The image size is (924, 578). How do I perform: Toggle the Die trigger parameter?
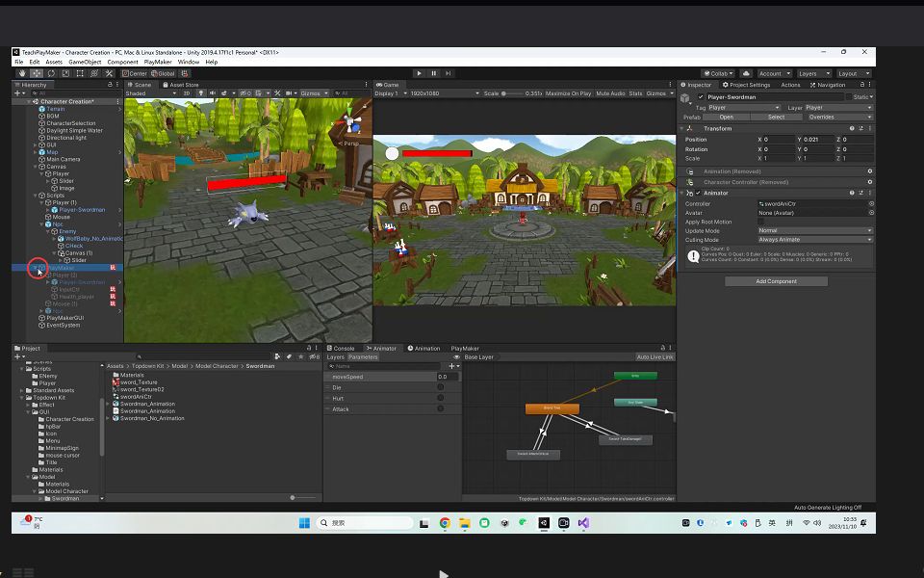(x=440, y=387)
